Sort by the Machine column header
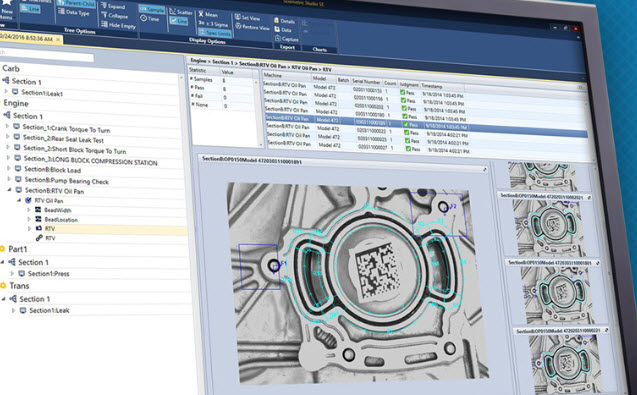 point(287,76)
